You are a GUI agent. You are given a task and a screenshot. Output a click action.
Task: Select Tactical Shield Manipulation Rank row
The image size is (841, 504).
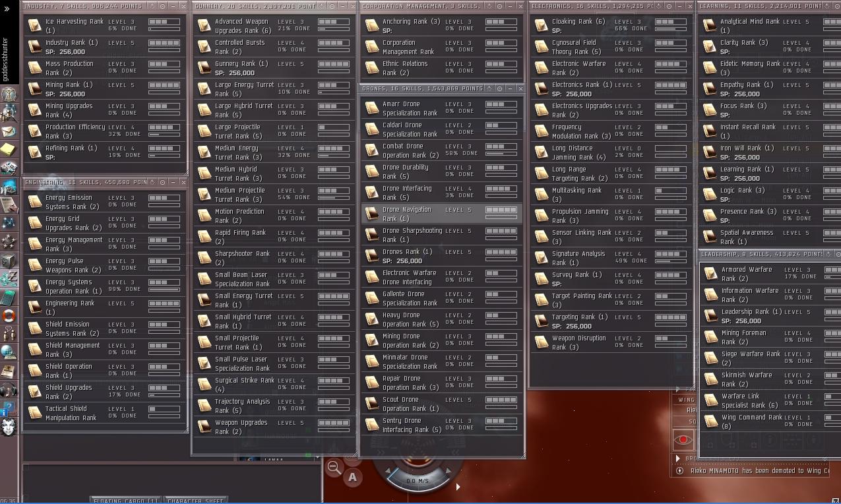[105, 413]
